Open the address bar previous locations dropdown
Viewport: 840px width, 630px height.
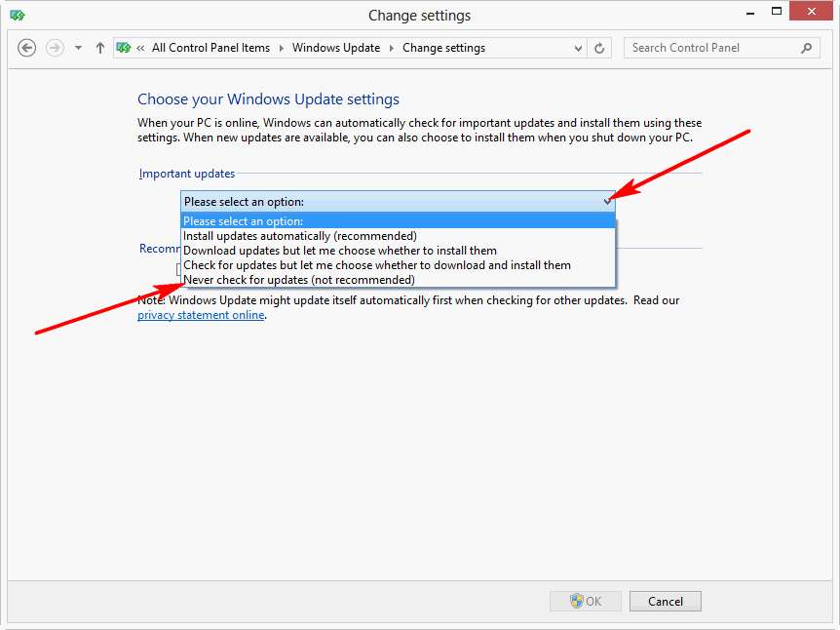coord(578,48)
